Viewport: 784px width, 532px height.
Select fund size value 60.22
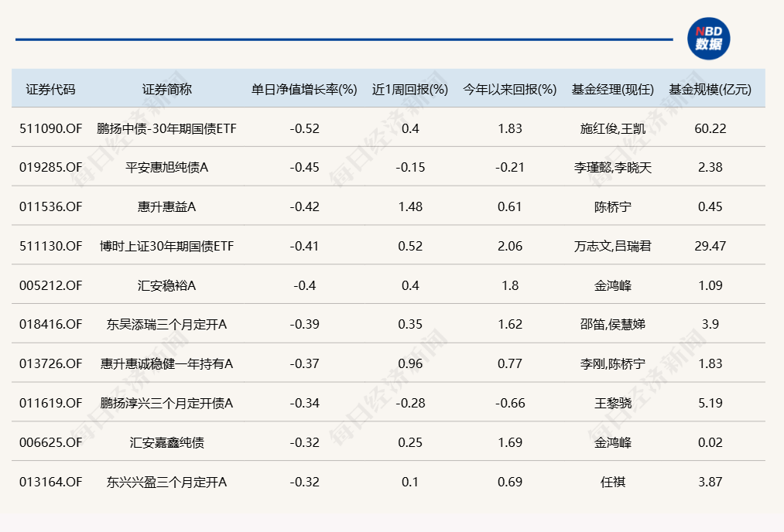coord(710,128)
